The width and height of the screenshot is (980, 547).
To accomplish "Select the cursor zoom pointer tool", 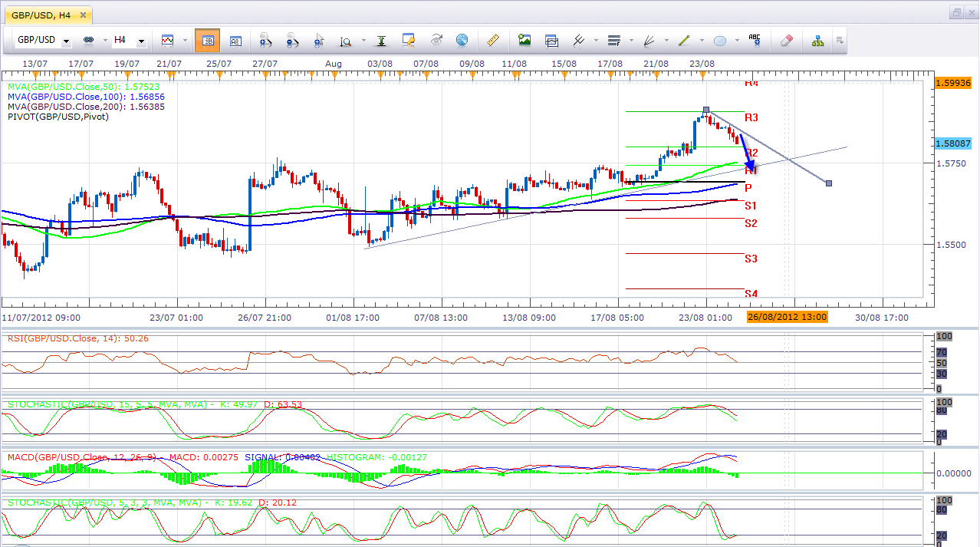I will tap(318, 41).
